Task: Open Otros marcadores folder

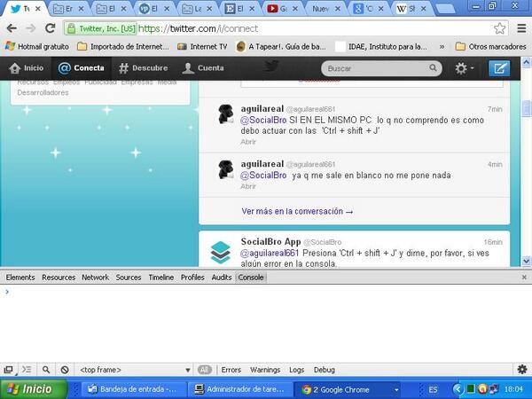Action: click(x=490, y=46)
